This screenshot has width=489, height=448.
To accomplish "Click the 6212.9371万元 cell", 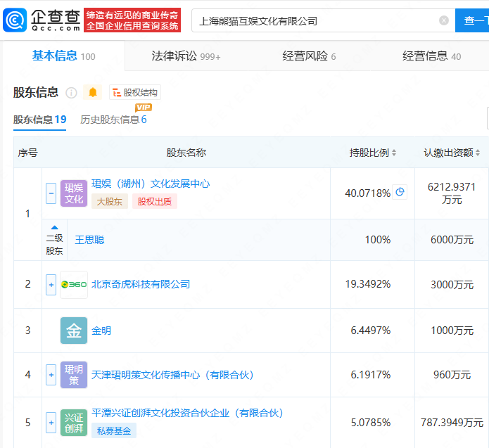I will point(452,193).
